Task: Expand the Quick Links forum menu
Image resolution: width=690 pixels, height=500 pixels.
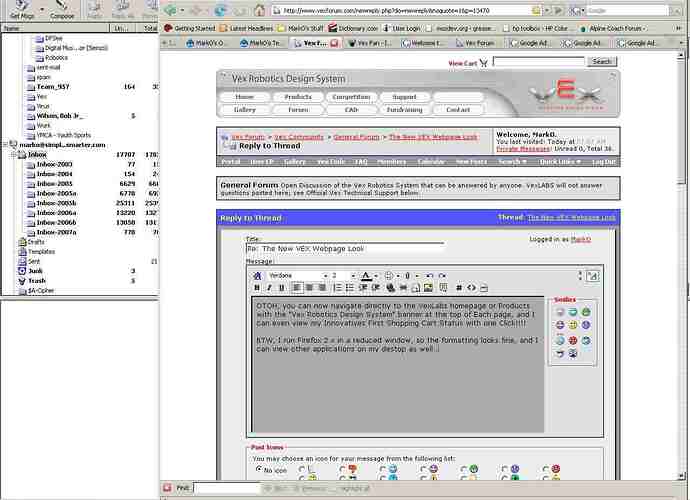Action: (560, 162)
